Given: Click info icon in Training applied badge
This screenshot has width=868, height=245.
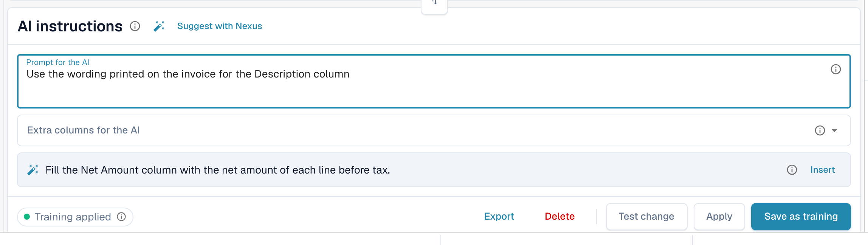Looking at the screenshot, I should click(x=121, y=217).
